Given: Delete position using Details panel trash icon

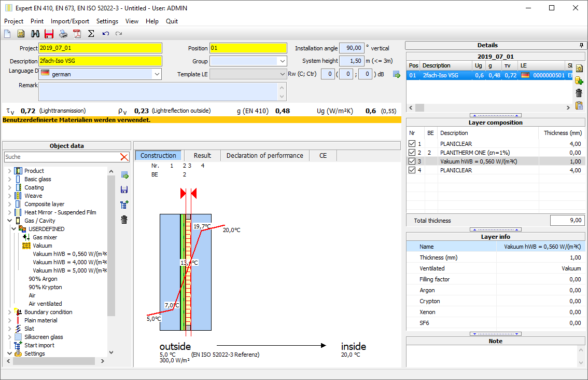Looking at the screenshot, I should point(579,93).
